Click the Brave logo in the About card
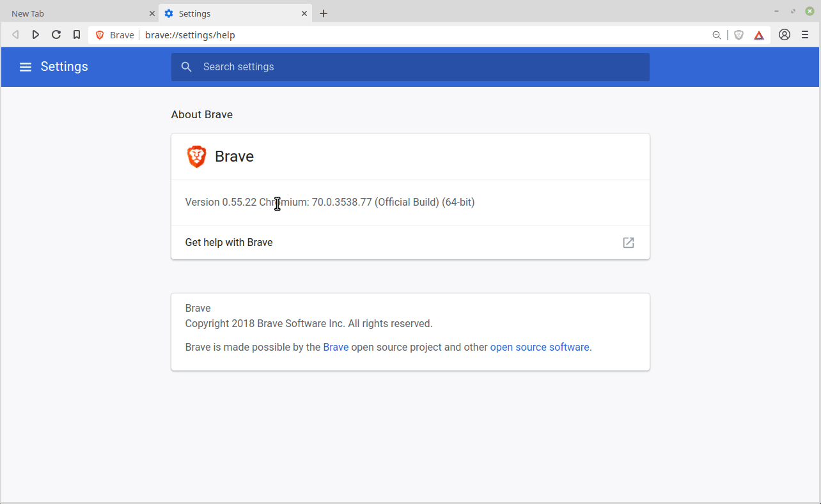The image size is (821, 504). [196, 156]
